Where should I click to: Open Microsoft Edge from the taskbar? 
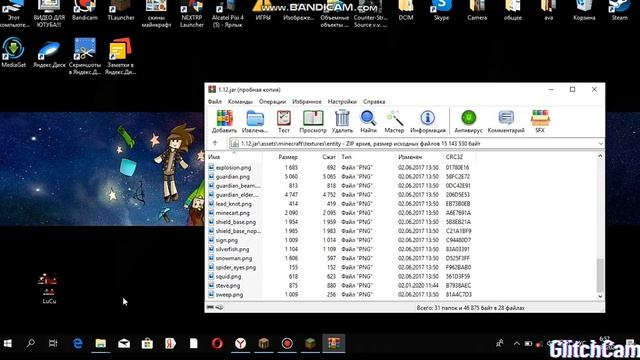tap(78, 343)
